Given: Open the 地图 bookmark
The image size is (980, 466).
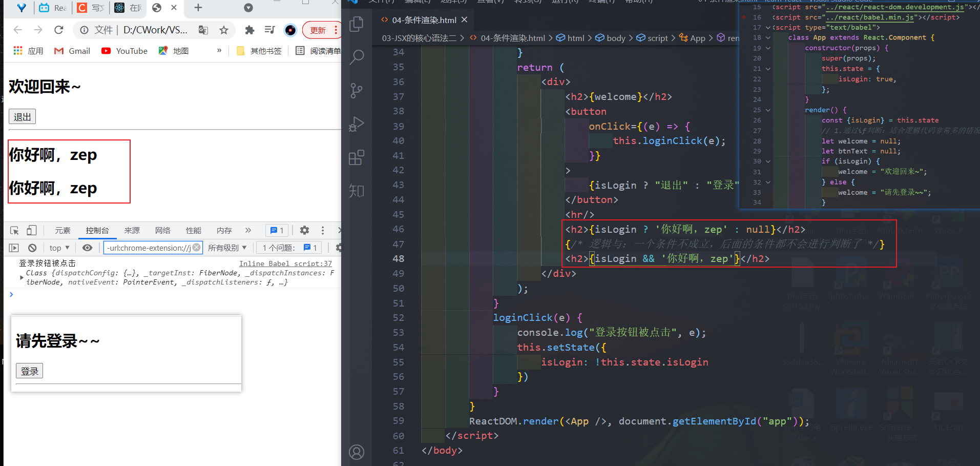Looking at the screenshot, I should click(x=174, y=51).
